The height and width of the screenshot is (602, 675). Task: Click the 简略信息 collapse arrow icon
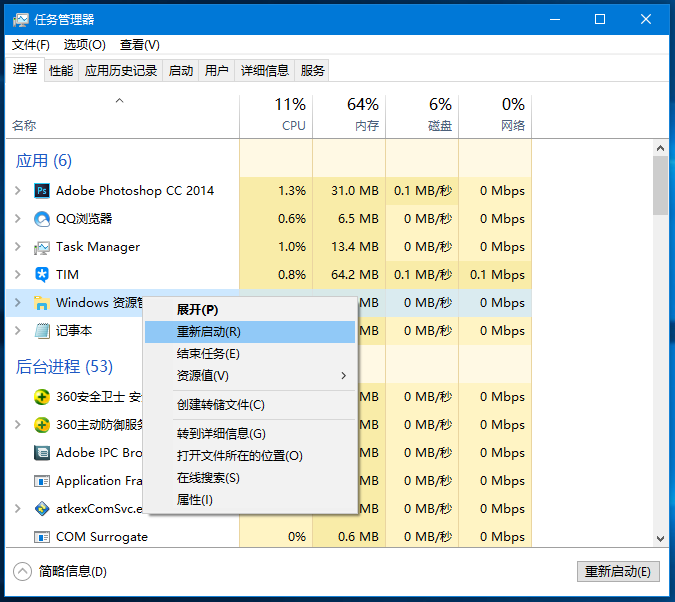tap(22, 572)
